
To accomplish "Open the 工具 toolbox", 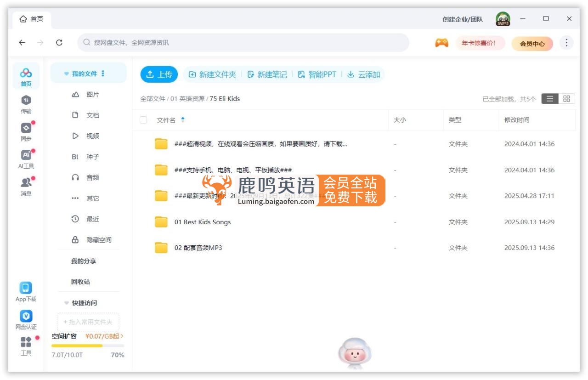I will [26, 345].
